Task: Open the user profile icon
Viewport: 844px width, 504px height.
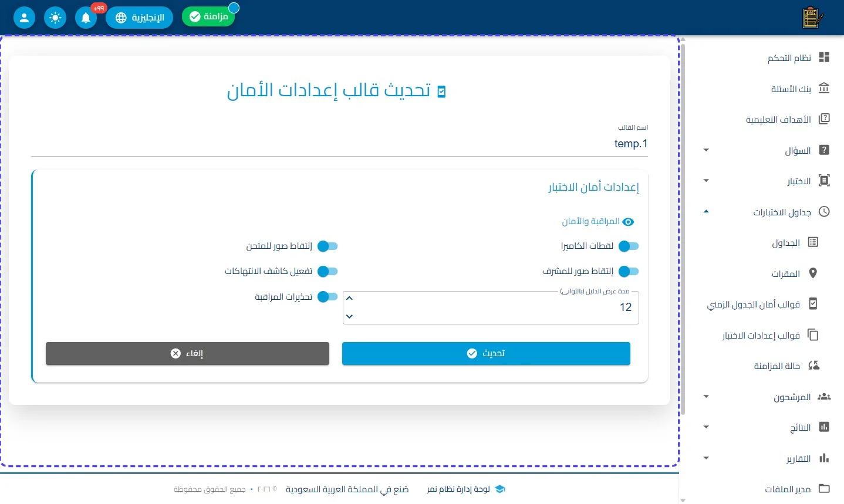Action: pos(24,18)
